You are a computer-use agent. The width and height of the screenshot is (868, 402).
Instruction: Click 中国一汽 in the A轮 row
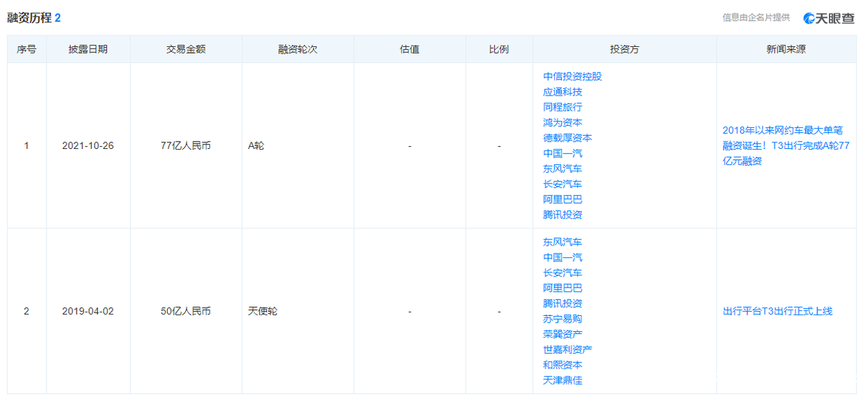click(x=563, y=153)
